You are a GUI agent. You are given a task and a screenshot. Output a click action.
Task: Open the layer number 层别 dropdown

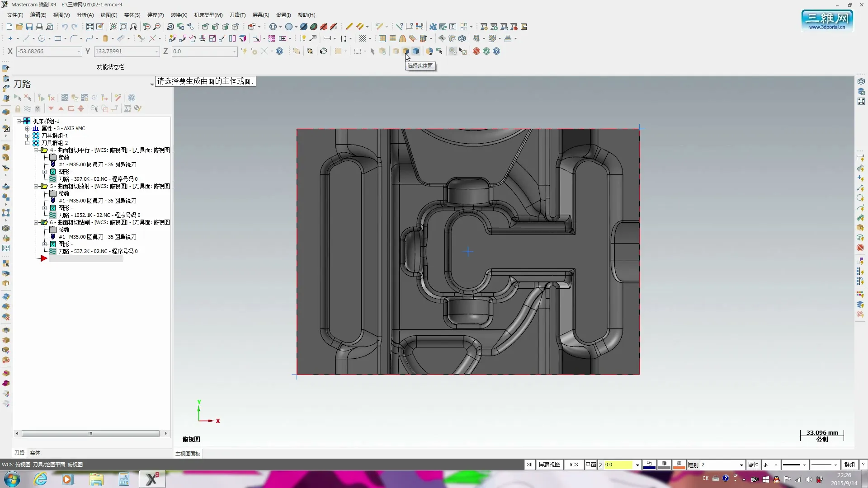tap(741, 465)
